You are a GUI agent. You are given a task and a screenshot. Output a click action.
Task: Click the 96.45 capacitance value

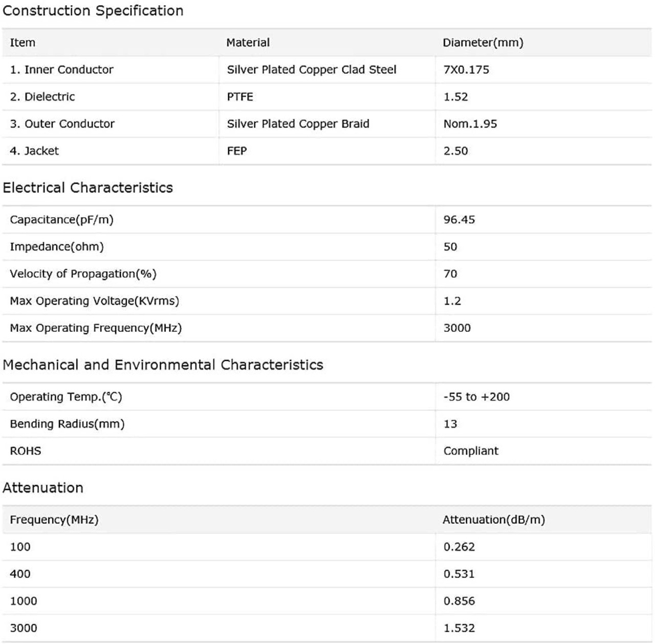459,220
